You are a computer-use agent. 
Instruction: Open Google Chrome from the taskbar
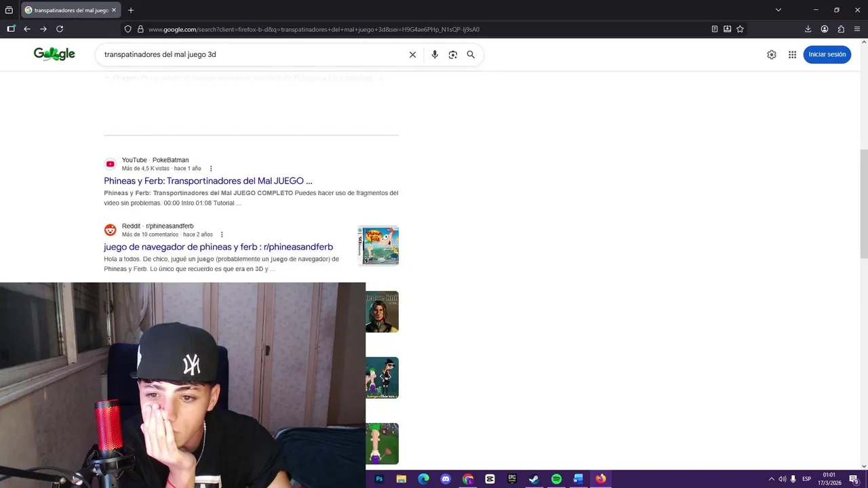[468, 479]
